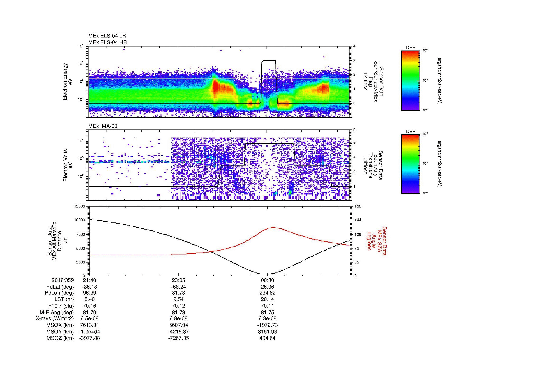Click PdLon value 234.82

[x=267, y=293]
